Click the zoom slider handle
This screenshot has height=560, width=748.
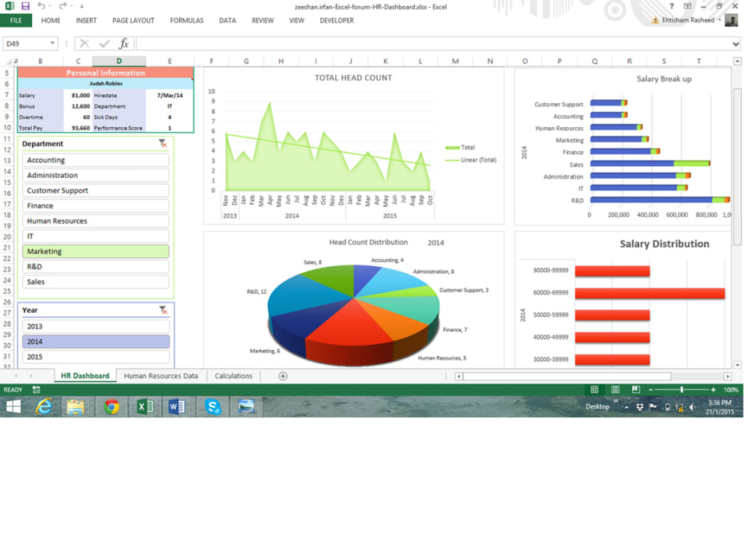point(681,390)
